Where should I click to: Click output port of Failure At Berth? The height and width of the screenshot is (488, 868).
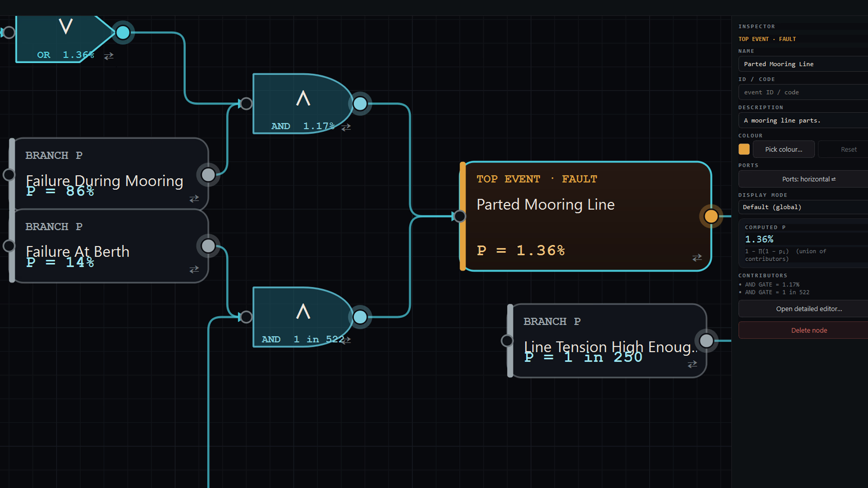point(208,246)
